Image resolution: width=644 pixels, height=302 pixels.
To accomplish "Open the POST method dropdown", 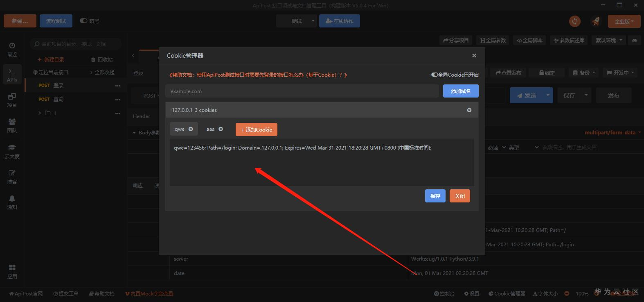I will pyautogui.click(x=151, y=95).
